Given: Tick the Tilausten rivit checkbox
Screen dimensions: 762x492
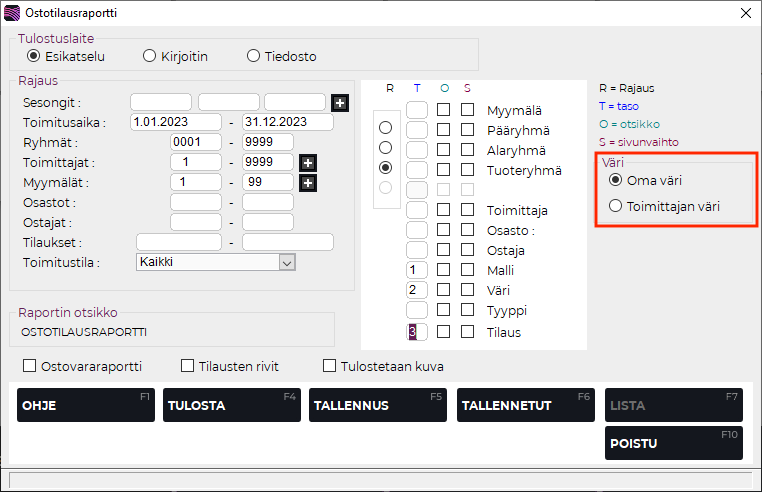Looking at the screenshot, I should (x=187, y=366).
